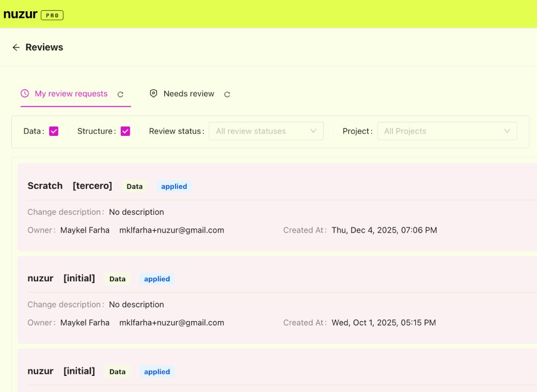The image size is (537, 392).
Task: Click the Data badge on nuzur [initial] card
Action: click(x=117, y=279)
